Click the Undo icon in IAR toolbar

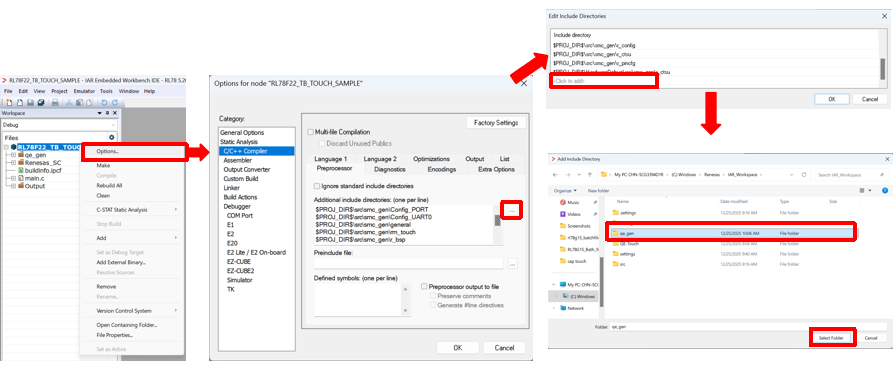(x=105, y=103)
